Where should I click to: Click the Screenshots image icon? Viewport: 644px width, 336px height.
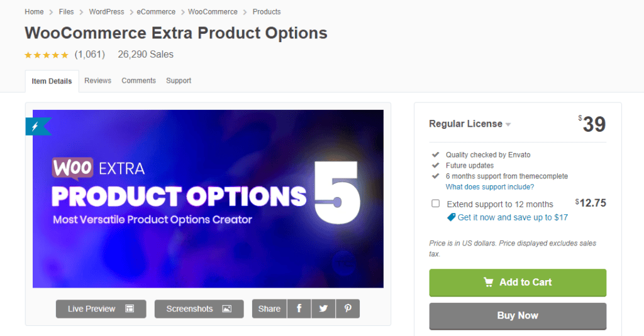pyautogui.click(x=227, y=309)
